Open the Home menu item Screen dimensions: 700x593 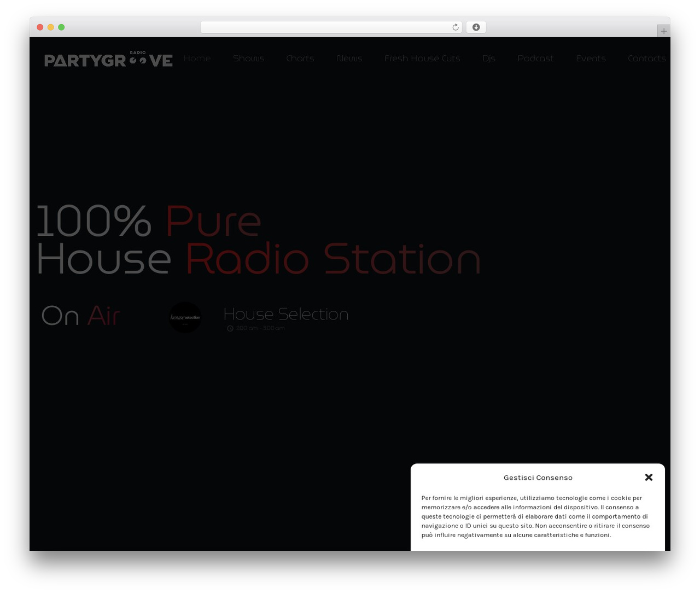(x=197, y=59)
